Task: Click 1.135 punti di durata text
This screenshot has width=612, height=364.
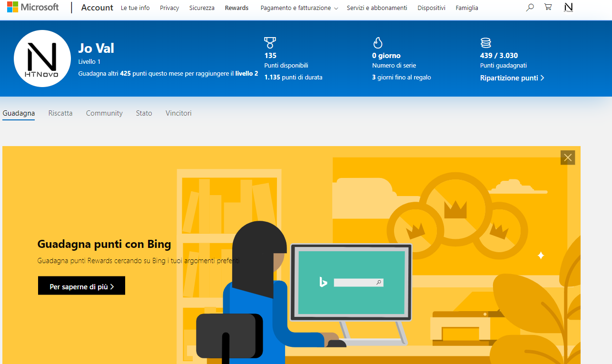Action: [293, 77]
